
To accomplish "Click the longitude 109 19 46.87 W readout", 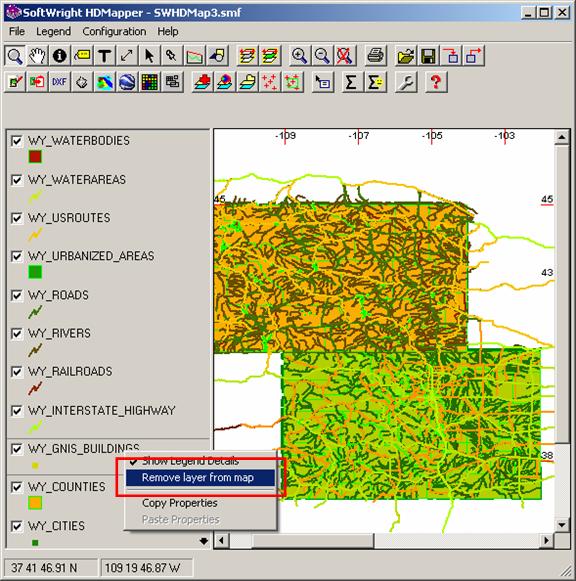I will 146,568.
